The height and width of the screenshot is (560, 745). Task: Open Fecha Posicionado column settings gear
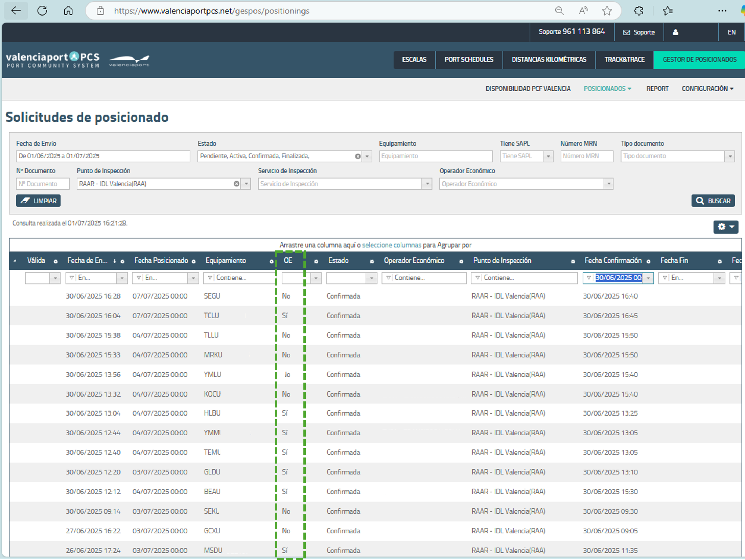coord(194,261)
